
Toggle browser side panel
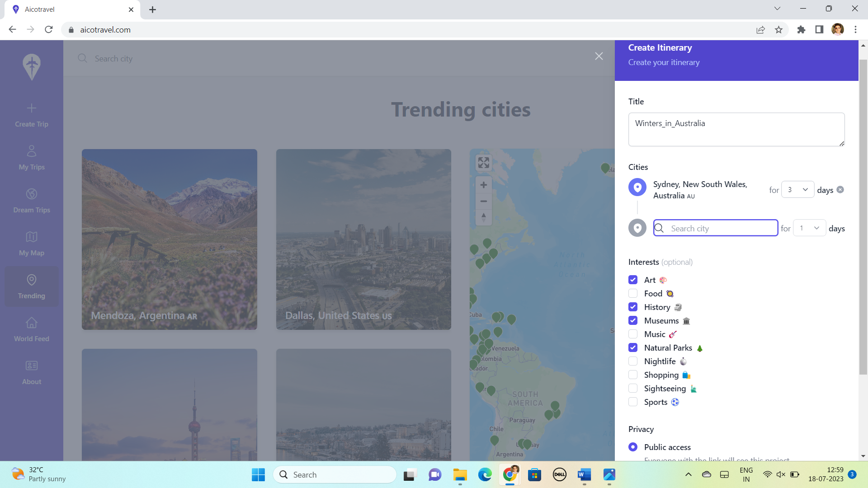click(x=819, y=30)
